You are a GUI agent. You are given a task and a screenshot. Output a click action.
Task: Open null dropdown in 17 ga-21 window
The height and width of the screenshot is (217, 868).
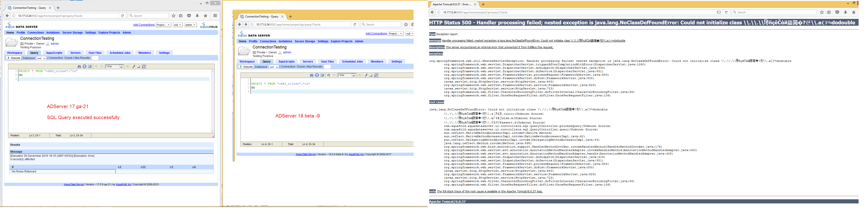coord(178,25)
